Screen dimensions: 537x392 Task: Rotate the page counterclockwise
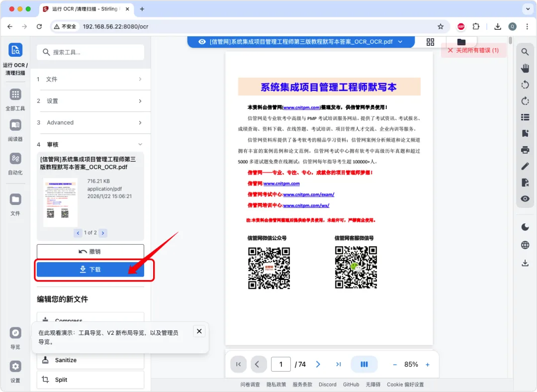tap(525, 85)
